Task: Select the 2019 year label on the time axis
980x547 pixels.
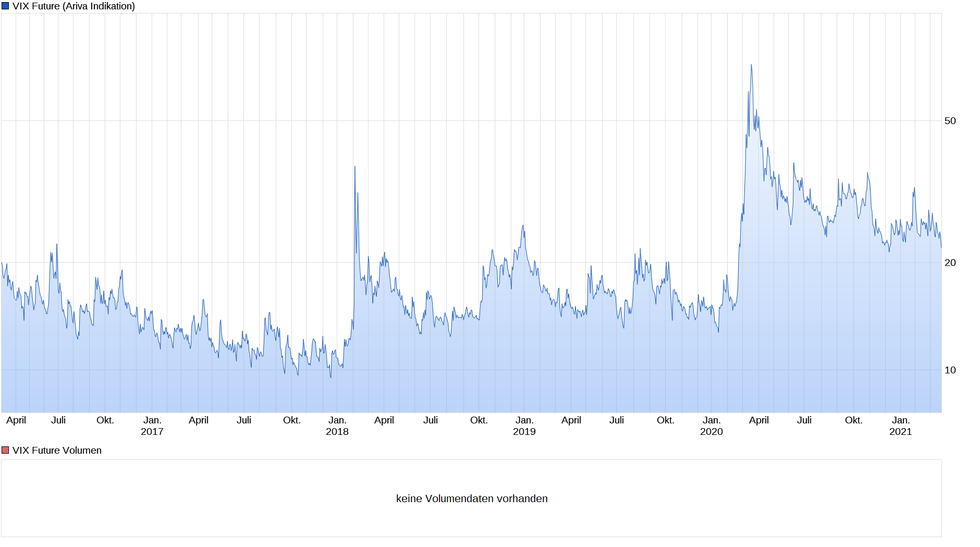Action: [524, 432]
